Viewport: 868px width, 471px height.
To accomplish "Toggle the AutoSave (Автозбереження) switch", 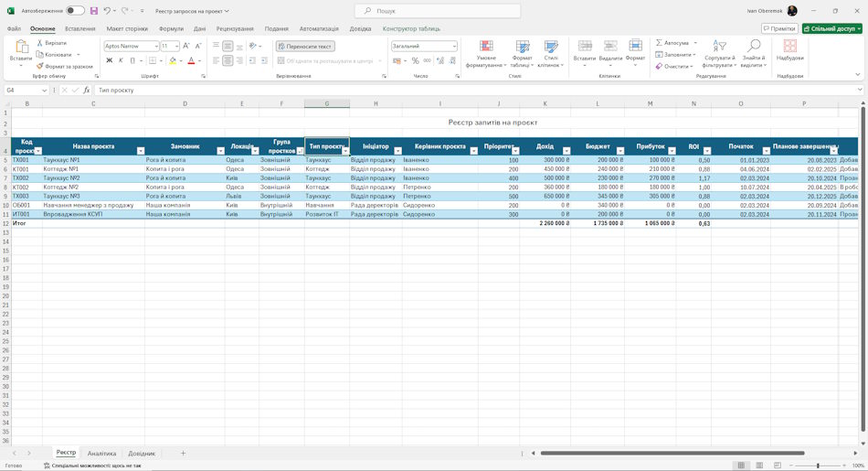I will click(75, 11).
